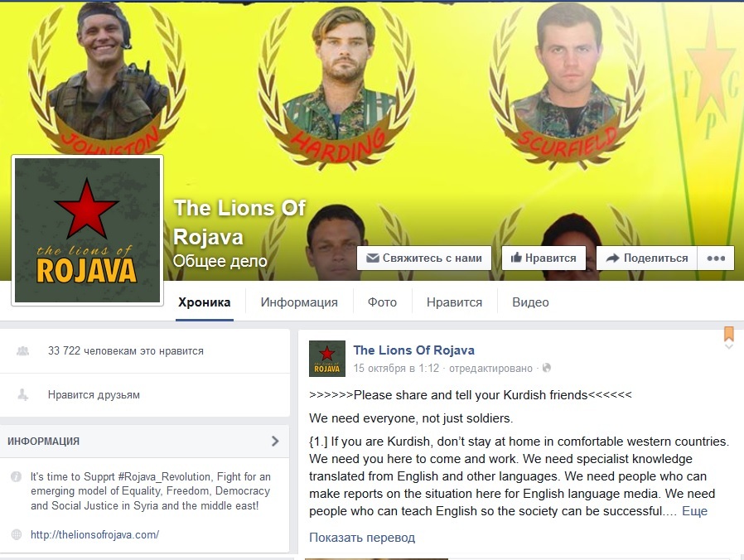Click the share arrow icon on Поделиться
744x560 pixels.
tap(612, 258)
